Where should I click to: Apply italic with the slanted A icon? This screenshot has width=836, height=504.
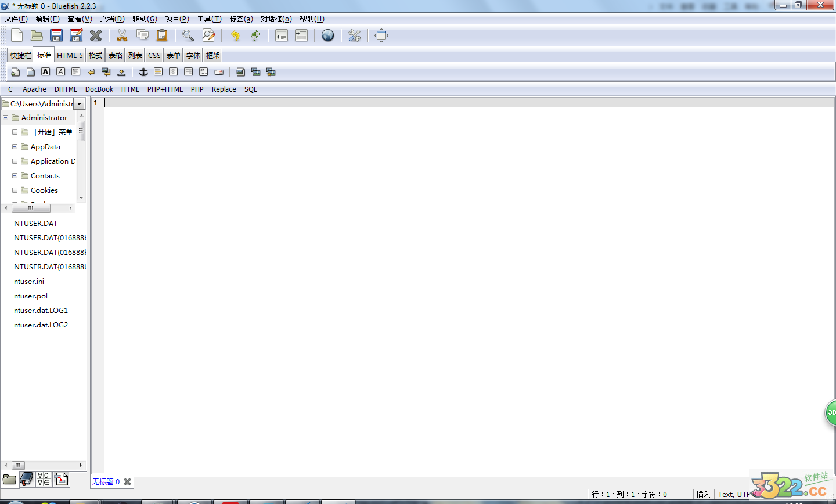click(x=61, y=72)
